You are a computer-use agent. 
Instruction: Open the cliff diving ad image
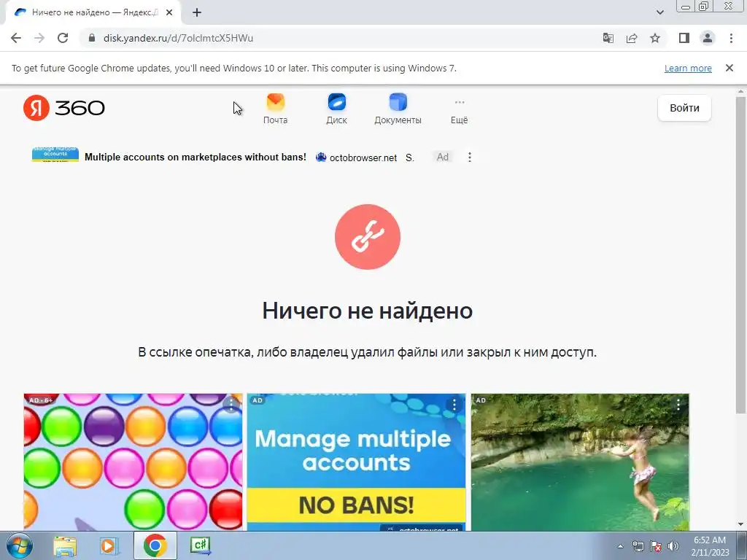tap(580, 462)
